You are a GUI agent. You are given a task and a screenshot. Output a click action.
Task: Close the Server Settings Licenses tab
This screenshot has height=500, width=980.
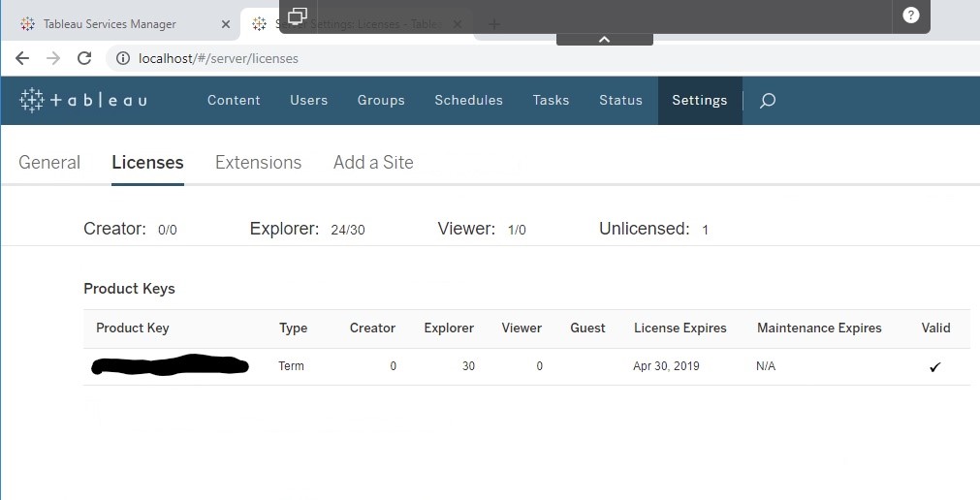click(457, 24)
